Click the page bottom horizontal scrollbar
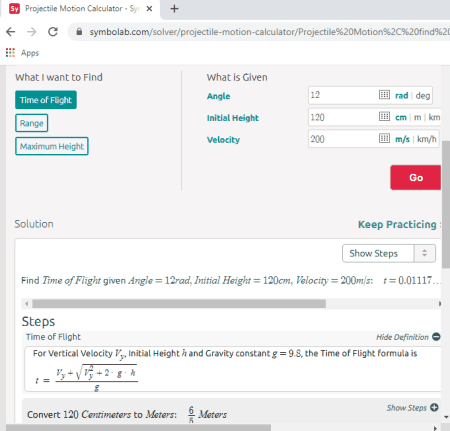The width and height of the screenshot is (450, 431). point(138,428)
